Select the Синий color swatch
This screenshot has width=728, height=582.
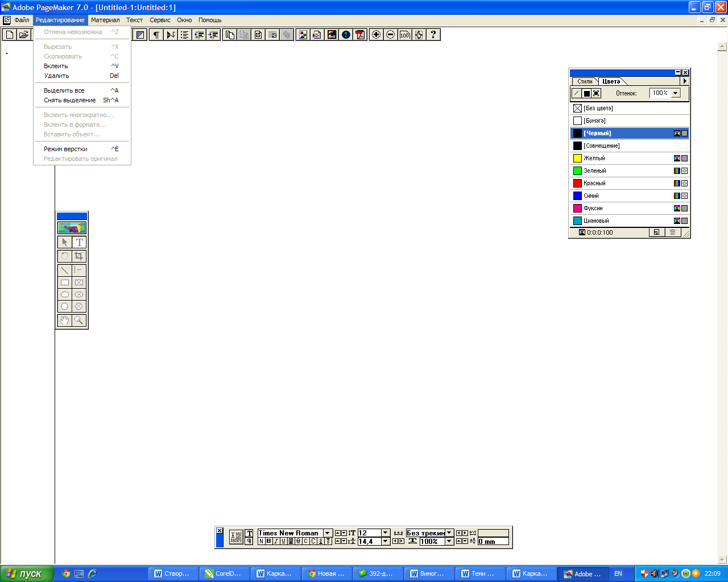point(577,196)
